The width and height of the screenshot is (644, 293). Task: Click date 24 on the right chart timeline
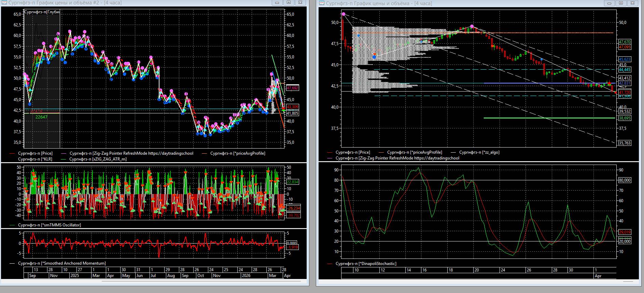coord(503,270)
